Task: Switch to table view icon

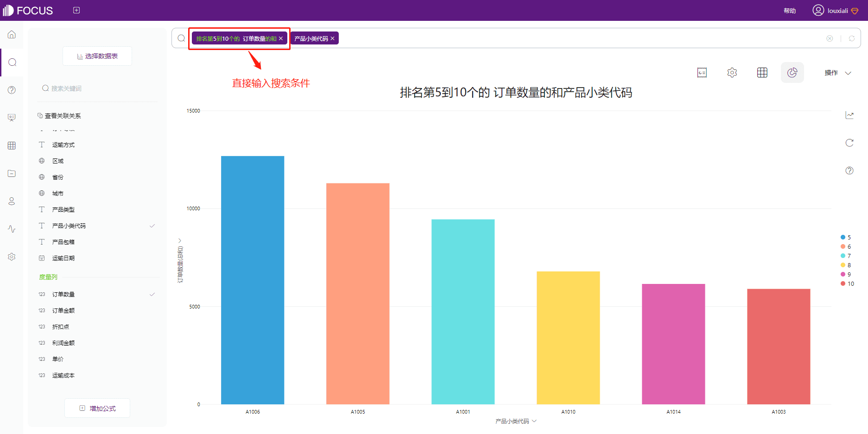Action: tap(762, 73)
